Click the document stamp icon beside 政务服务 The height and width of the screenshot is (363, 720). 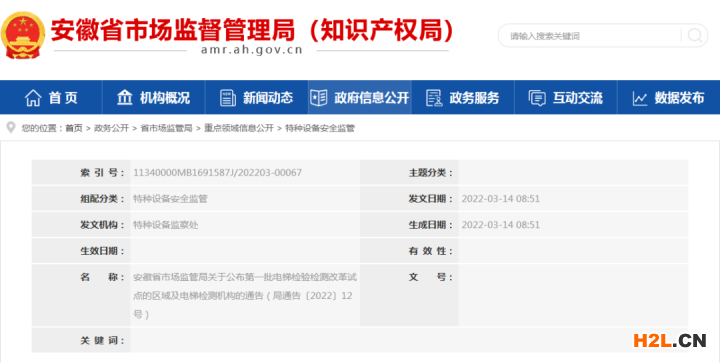coord(434,98)
